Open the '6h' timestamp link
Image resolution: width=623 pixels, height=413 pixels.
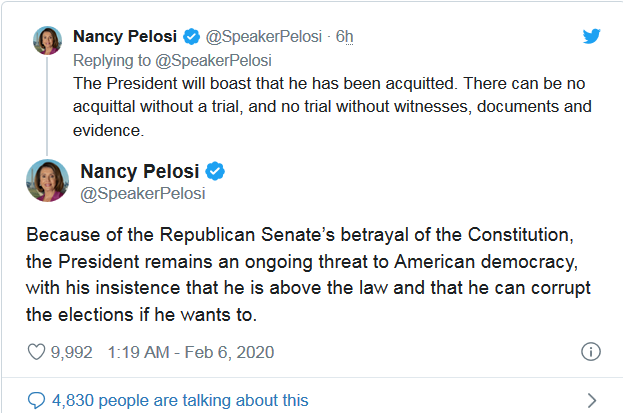point(344,37)
